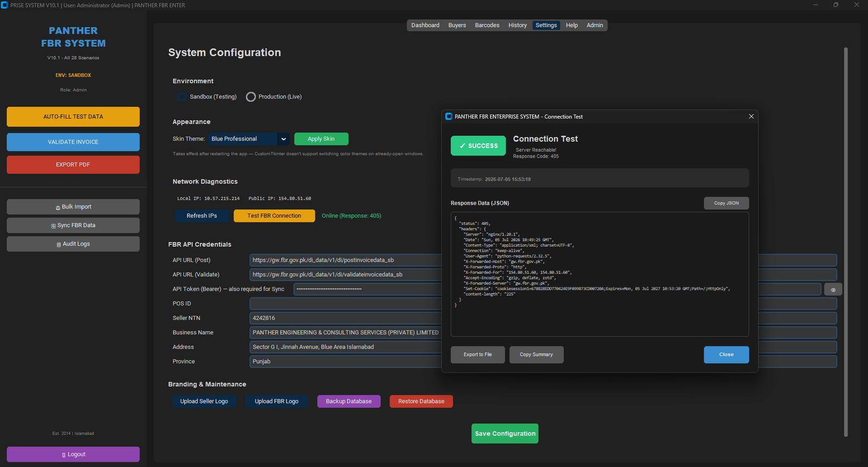Click Export to File in dialog
The width and height of the screenshot is (868, 467).
coord(478,355)
